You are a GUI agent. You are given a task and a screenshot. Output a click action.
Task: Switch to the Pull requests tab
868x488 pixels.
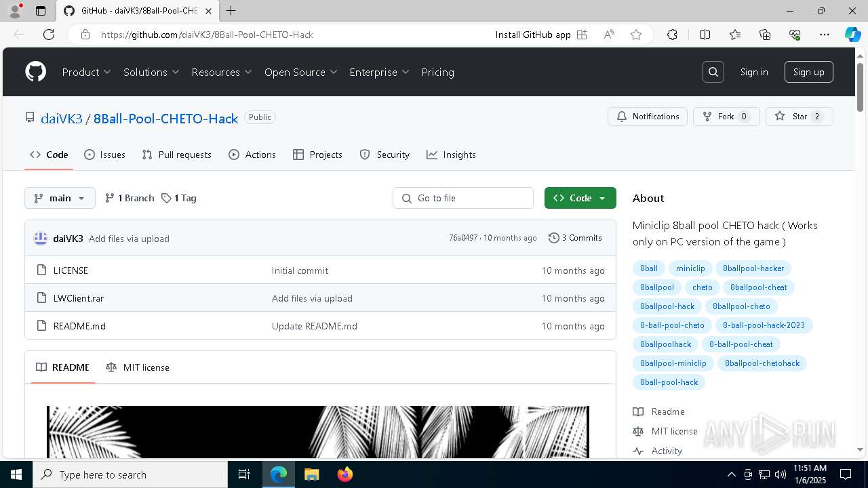[177, 155]
